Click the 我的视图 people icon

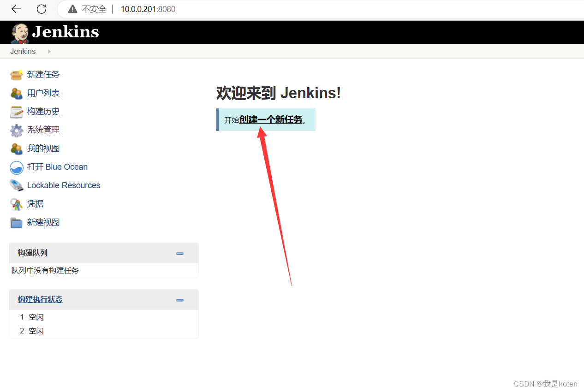click(x=17, y=148)
